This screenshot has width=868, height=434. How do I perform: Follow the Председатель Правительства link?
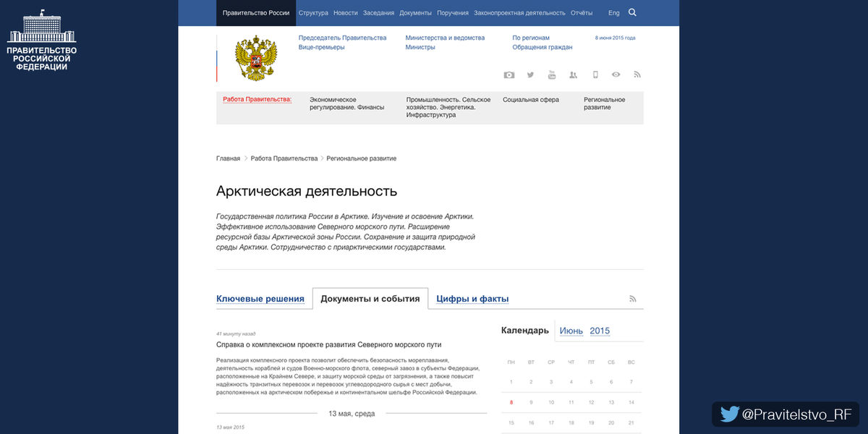click(343, 38)
